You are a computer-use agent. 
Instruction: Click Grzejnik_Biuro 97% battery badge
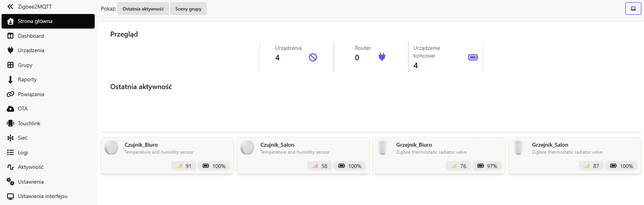click(x=487, y=166)
